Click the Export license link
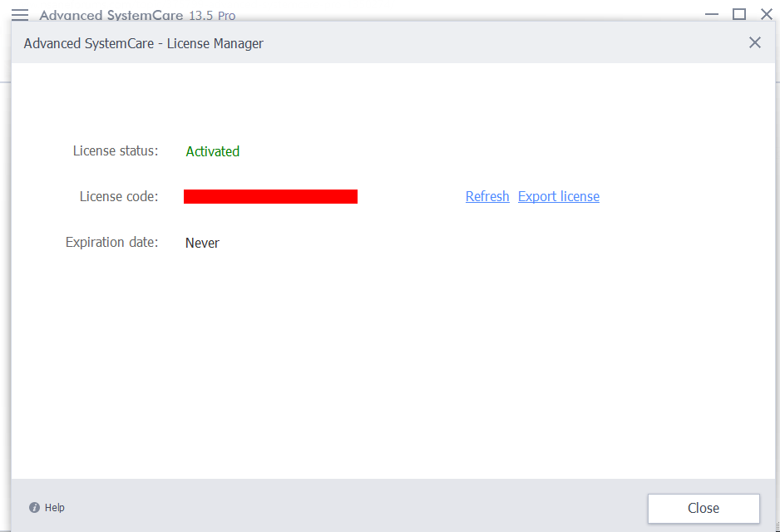The width and height of the screenshot is (780, 532). click(x=559, y=196)
